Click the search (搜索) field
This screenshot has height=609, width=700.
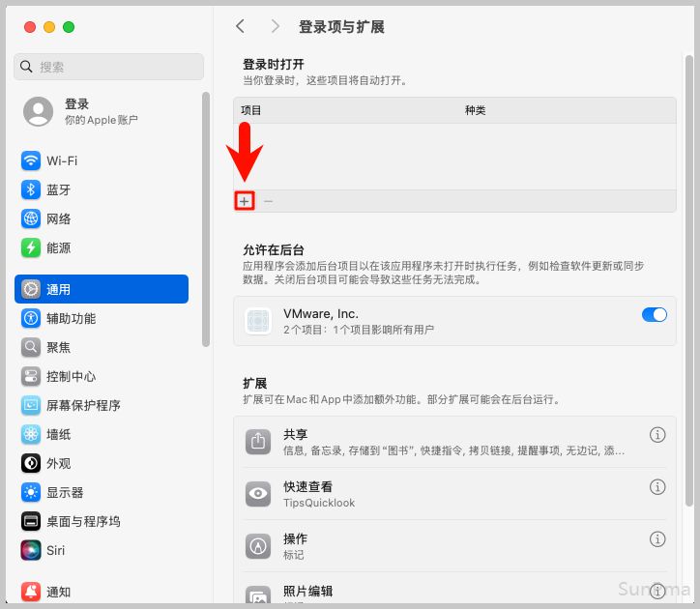(x=108, y=67)
